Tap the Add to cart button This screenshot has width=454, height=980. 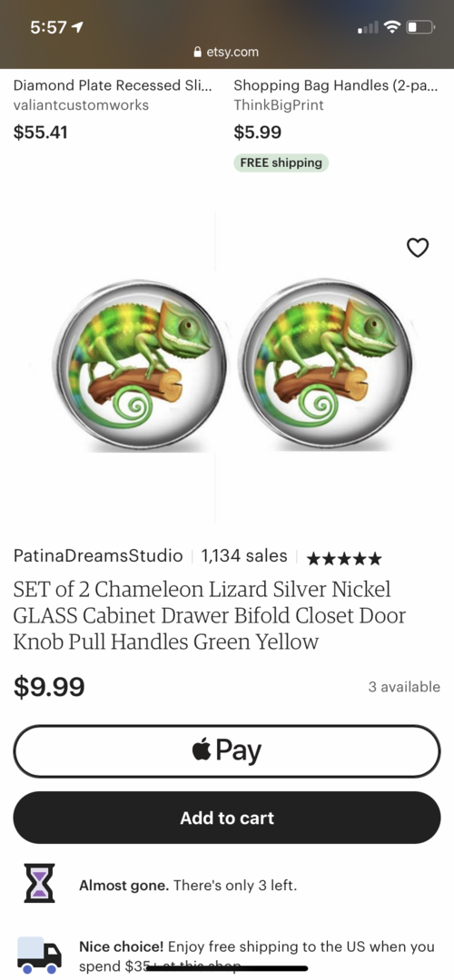pyautogui.click(x=227, y=818)
